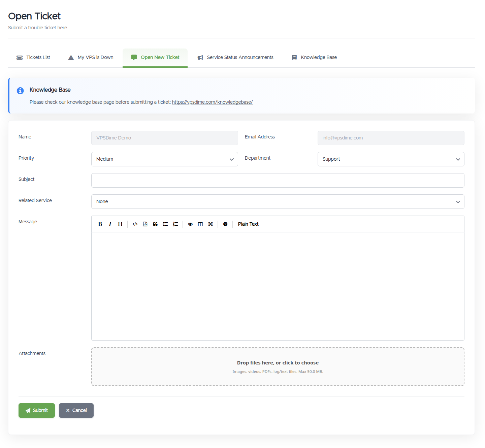Cancel the new ticket

[76, 410]
